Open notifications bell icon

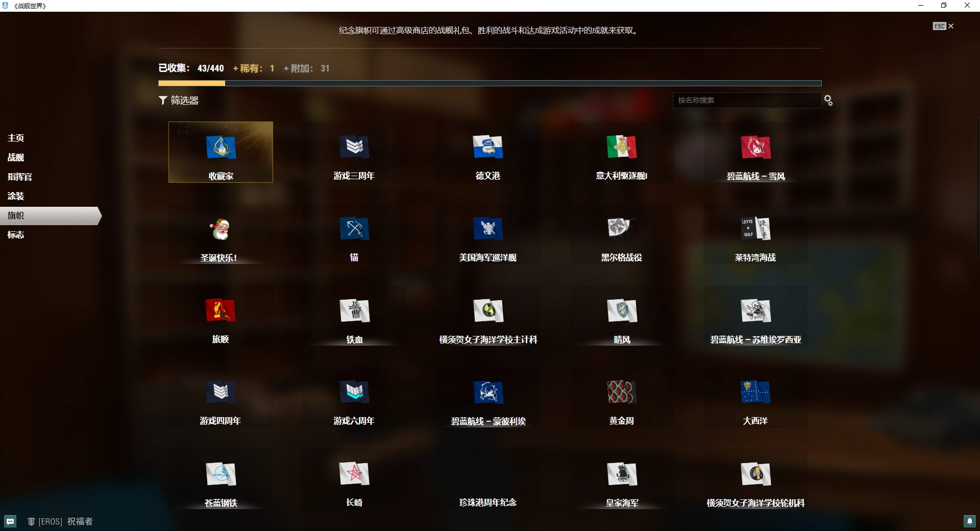pyautogui.click(x=969, y=521)
